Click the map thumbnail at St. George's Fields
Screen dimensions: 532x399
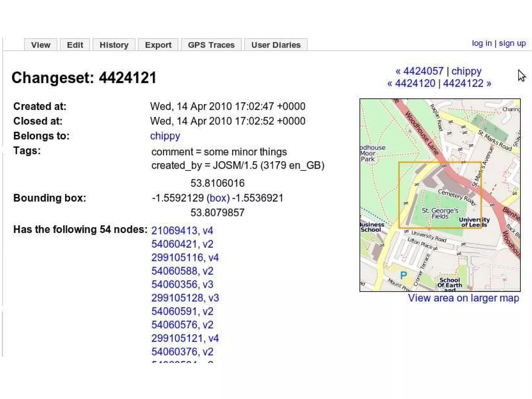[x=440, y=213]
